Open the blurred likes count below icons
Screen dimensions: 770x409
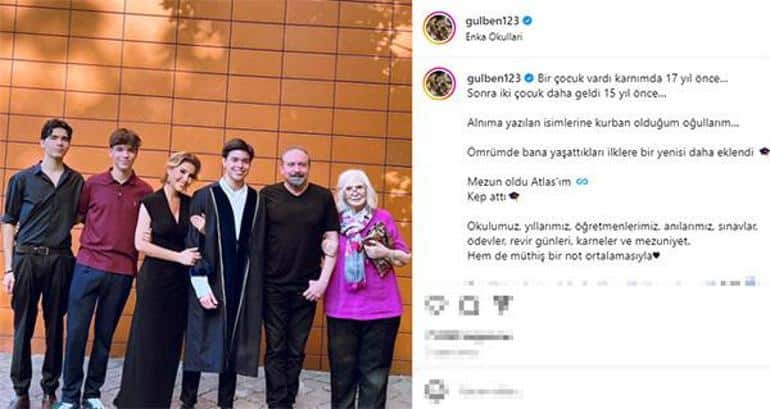coord(469,336)
